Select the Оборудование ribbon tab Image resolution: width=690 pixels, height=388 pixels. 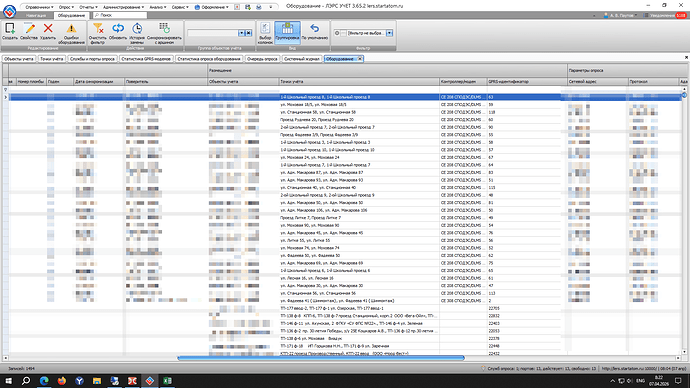[71, 15]
